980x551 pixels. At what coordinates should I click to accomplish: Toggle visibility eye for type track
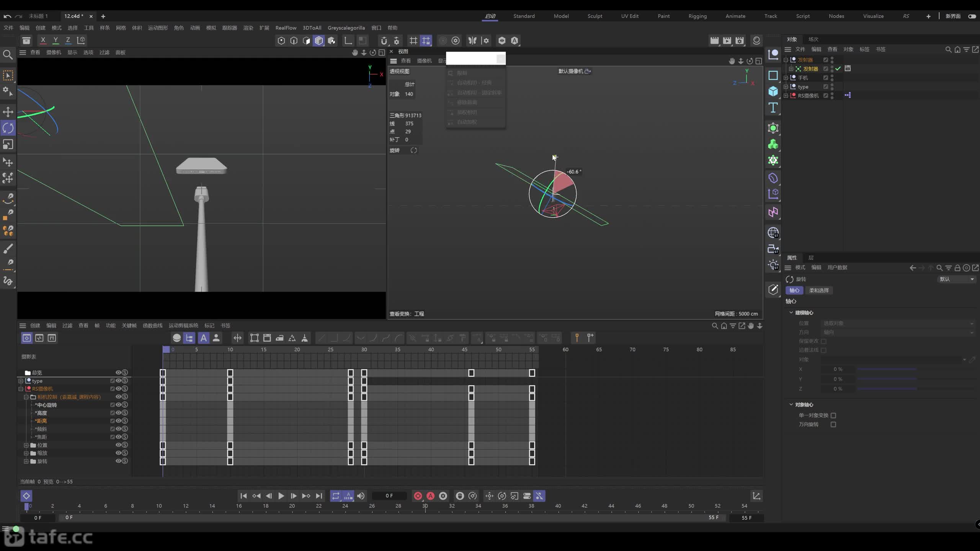point(118,381)
